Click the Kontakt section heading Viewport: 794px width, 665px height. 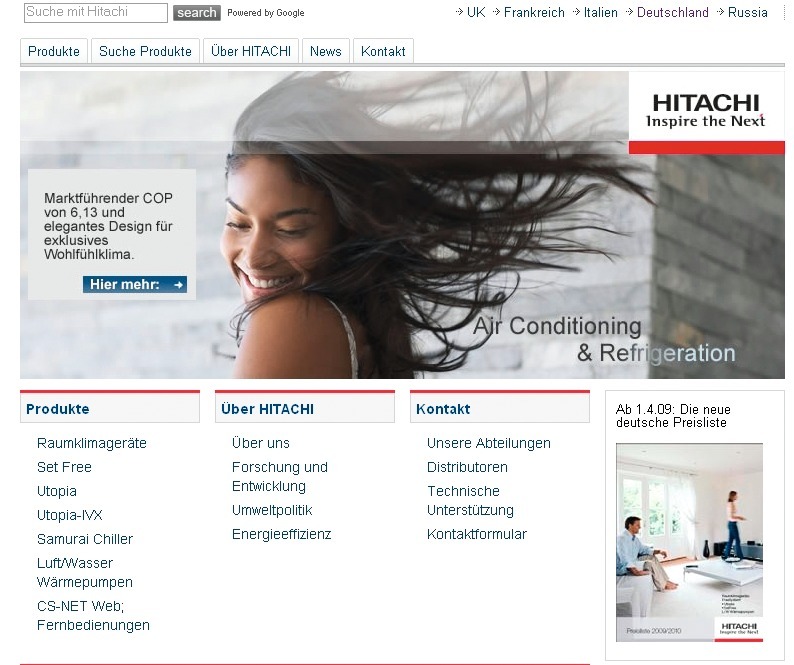click(x=443, y=409)
